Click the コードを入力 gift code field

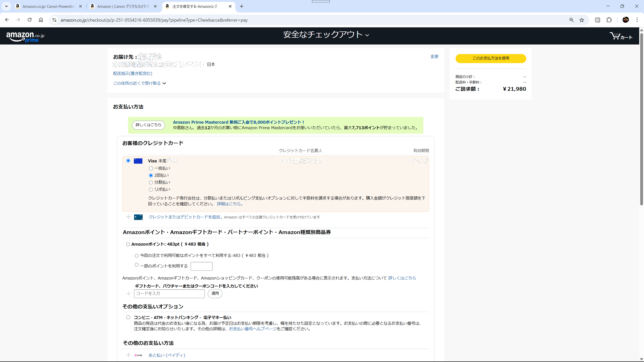(x=169, y=293)
